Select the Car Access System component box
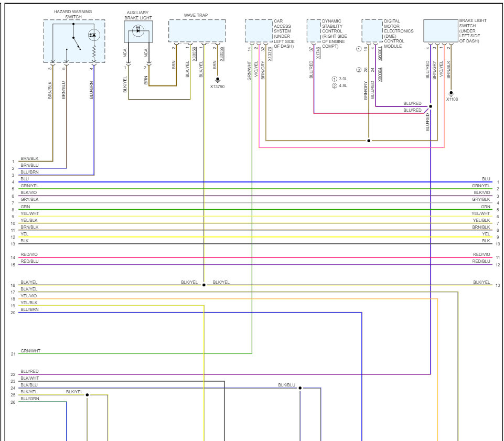This screenshot has height=441, width=504. (x=259, y=31)
